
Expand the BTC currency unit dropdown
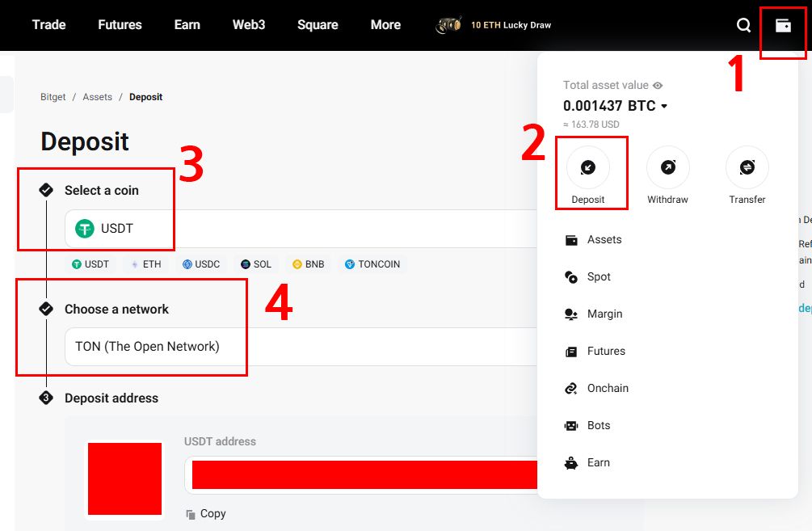click(x=664, y=107)
